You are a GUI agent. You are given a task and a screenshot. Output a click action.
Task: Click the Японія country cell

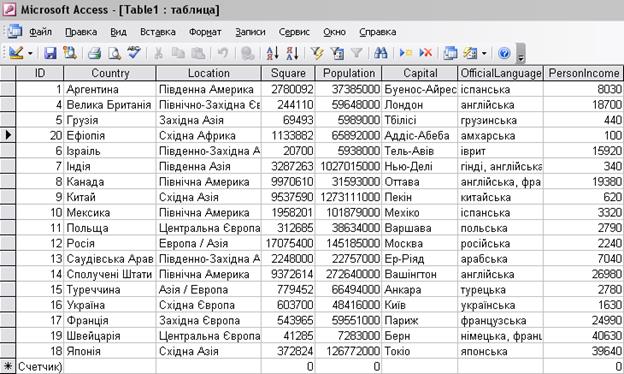[110, 351]
